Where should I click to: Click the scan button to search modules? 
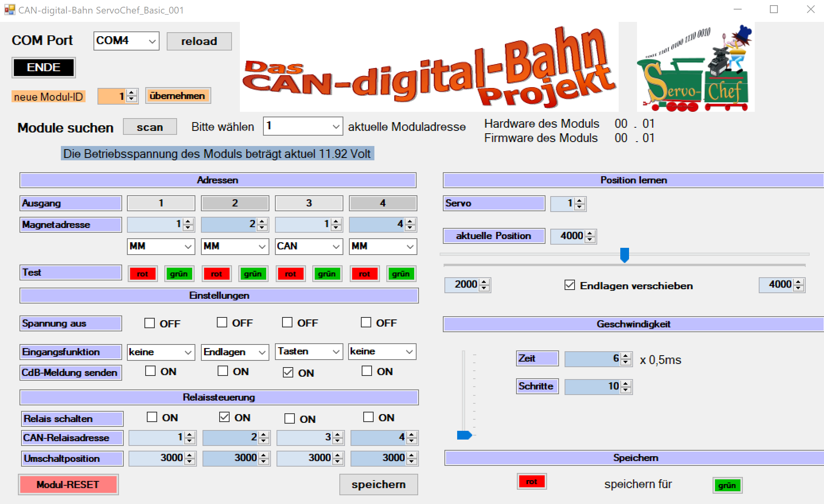pos(150,127)
